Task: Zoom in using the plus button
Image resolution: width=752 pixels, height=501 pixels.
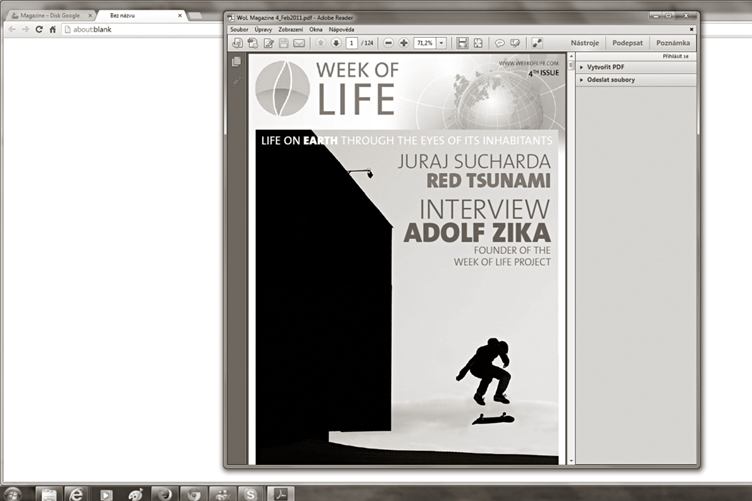Action: tap(404, 43)
